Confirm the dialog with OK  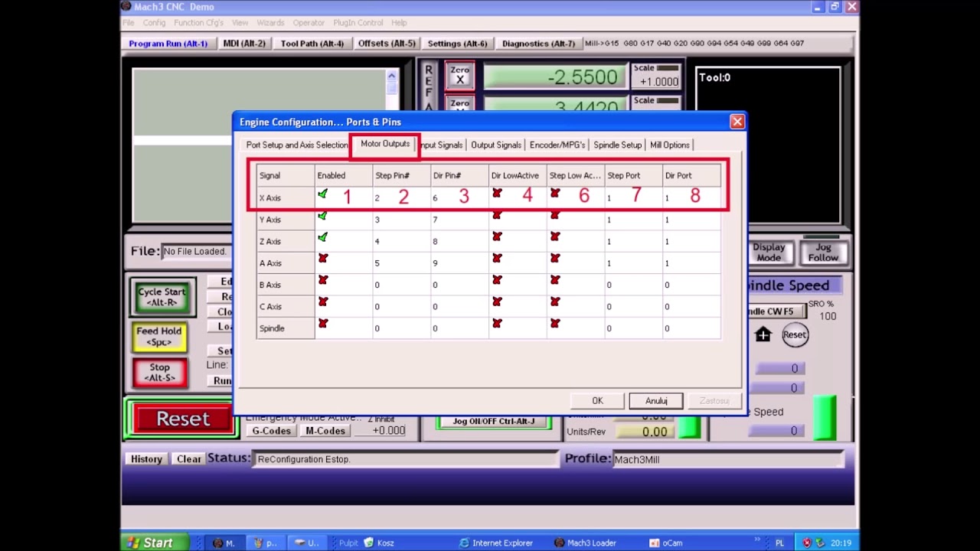point(597,401)
